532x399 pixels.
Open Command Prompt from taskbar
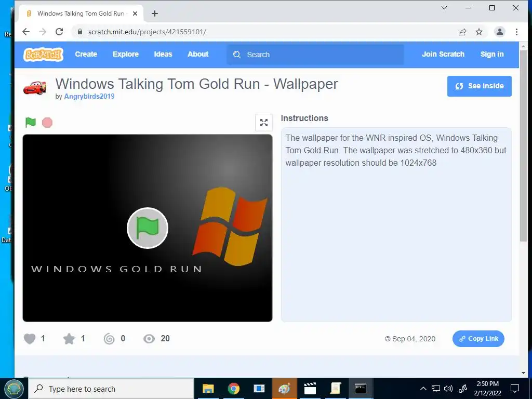[x=361, y=389]
